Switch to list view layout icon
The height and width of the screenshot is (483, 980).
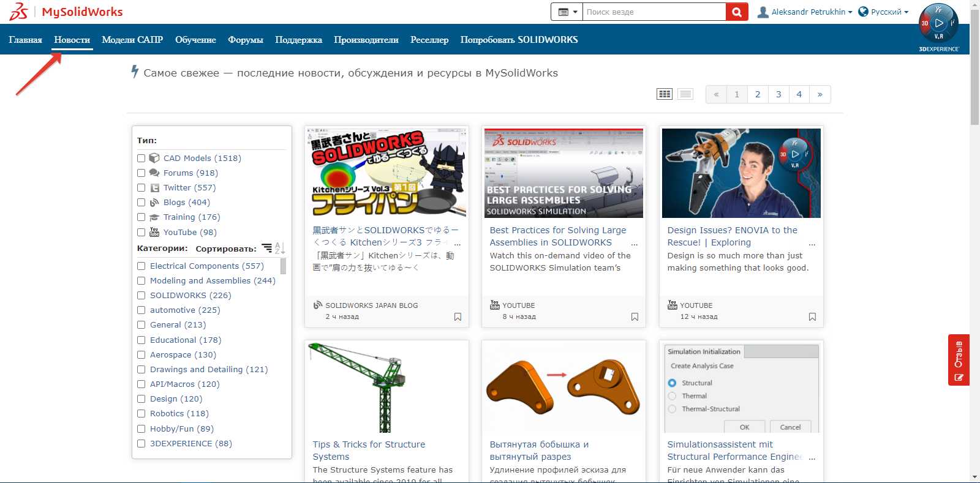point(685,94)
